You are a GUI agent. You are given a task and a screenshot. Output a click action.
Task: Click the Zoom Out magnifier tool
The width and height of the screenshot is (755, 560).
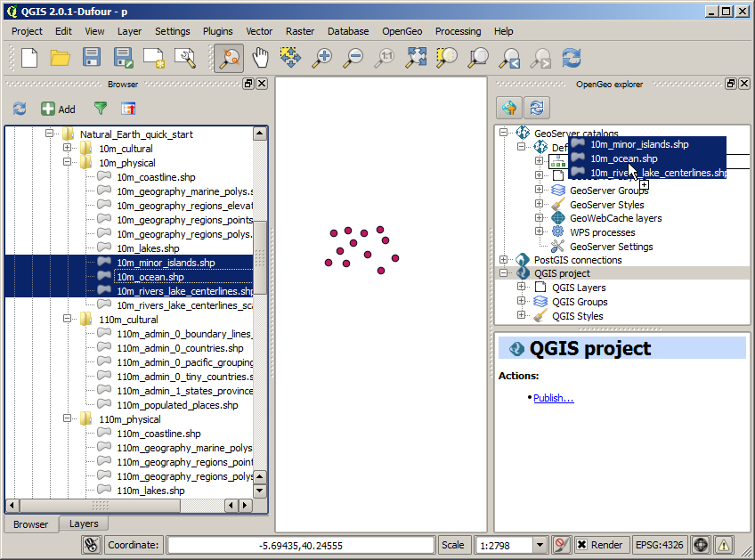tap(353, 58)
